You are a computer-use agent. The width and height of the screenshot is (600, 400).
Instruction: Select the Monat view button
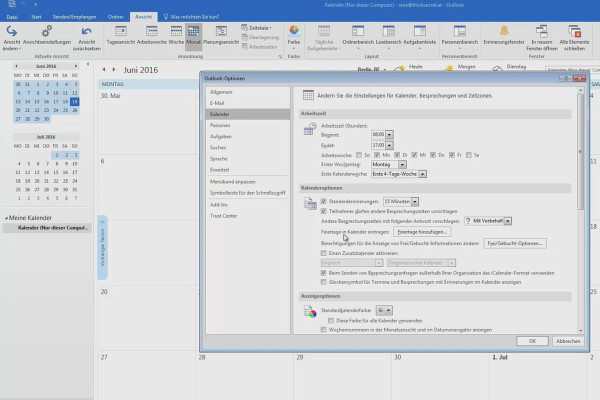(x=193, y=36)
